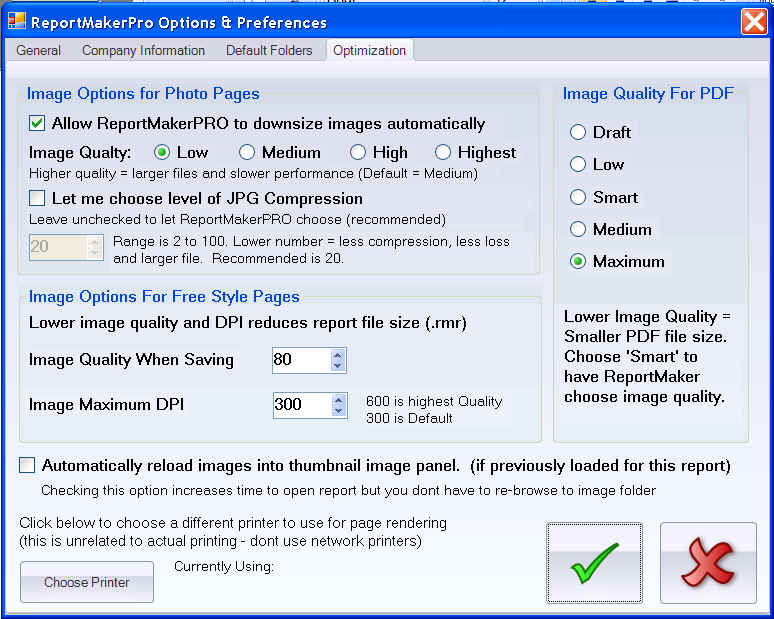Viewport: 774px width, 619px height.
Task: Pick Low image quality for PDF
Action: tap(578, 164)
